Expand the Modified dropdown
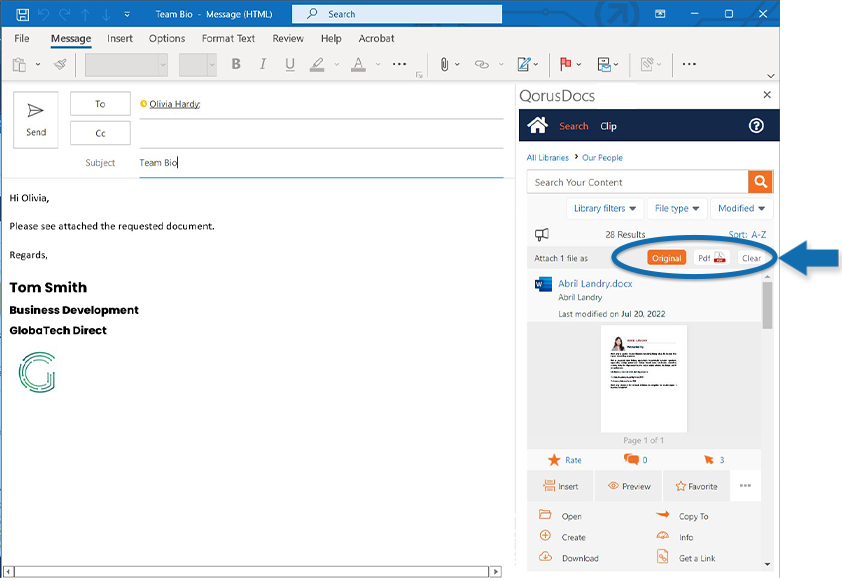Viewport: 842px width, 581px height. (742, 208)
